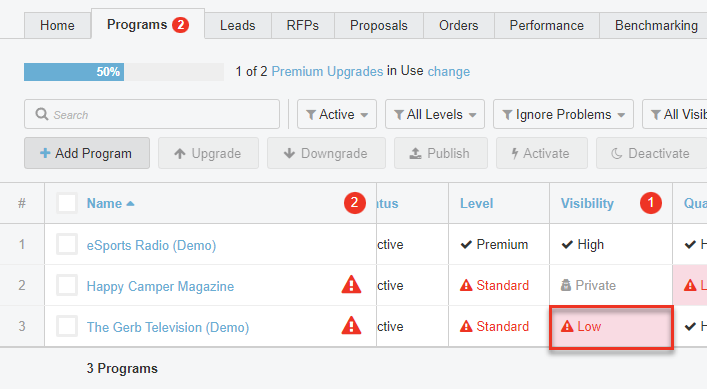This screenshot has width=707, height=389.
Task: Switch to the Programs tab
Action: 147,24
